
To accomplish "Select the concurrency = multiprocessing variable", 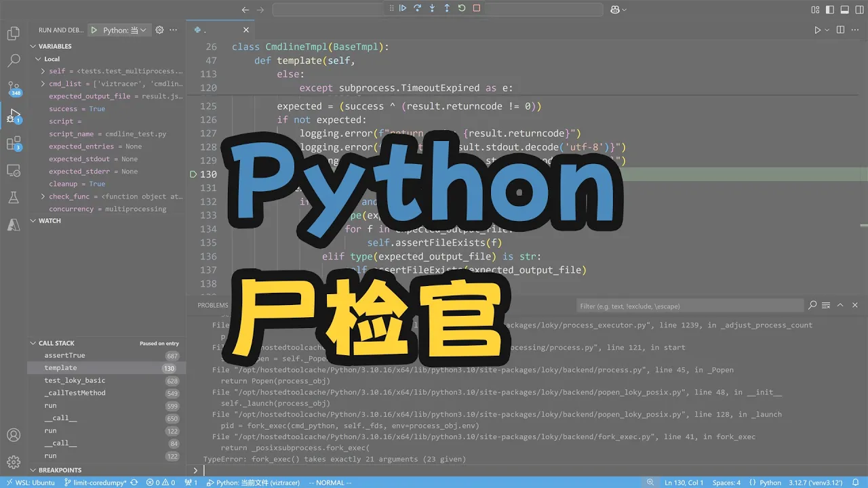I will [x=106, y=209].
